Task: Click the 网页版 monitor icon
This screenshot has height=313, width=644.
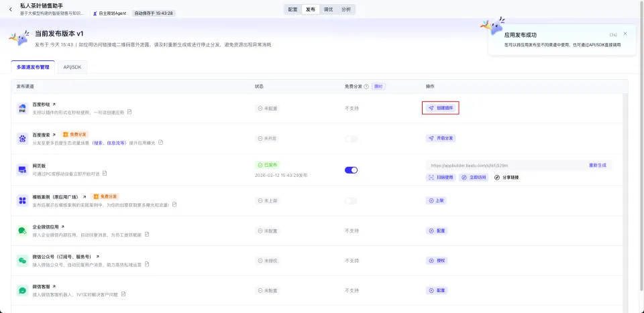Action: click(22, 170)
